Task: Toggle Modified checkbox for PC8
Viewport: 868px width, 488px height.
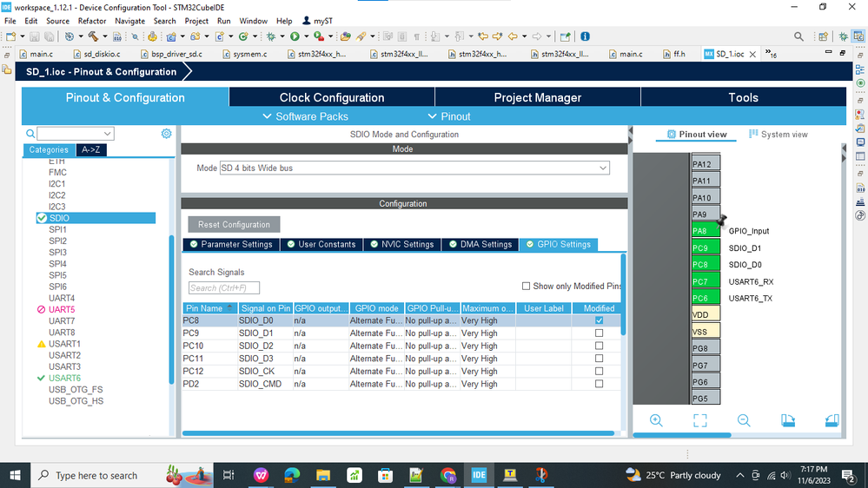Action: coord(599,320)
